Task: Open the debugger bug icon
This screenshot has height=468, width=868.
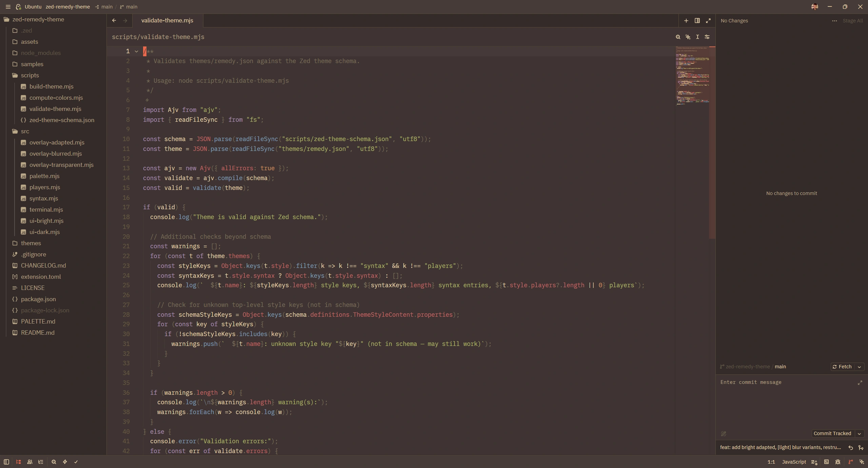Action: pyautogui.click(x=838, y=462)
